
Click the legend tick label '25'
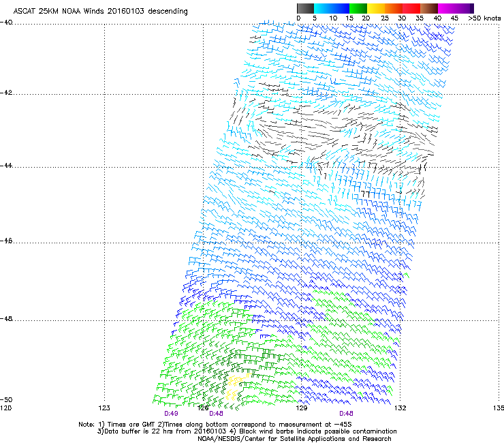coord(385,18)
